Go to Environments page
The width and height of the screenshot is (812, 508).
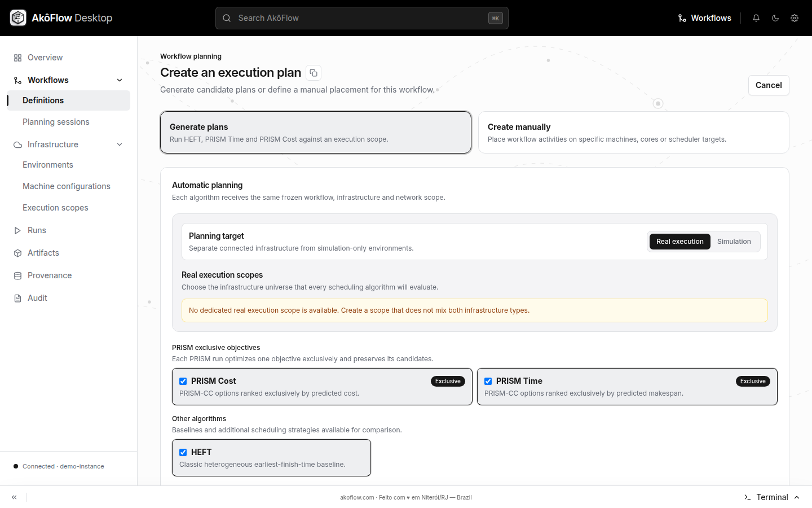click(69, 165)
